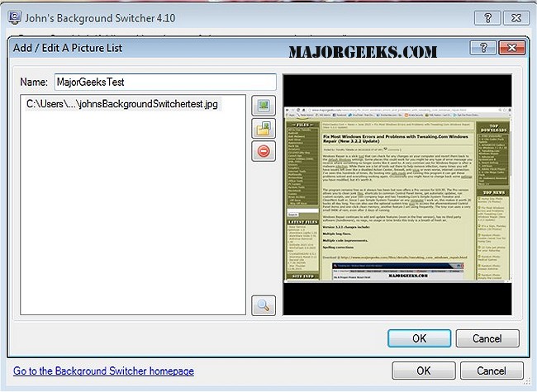Click Cancel in the main Background Switcher window
The image size is (537, 392).
click(x=492, y=371)
